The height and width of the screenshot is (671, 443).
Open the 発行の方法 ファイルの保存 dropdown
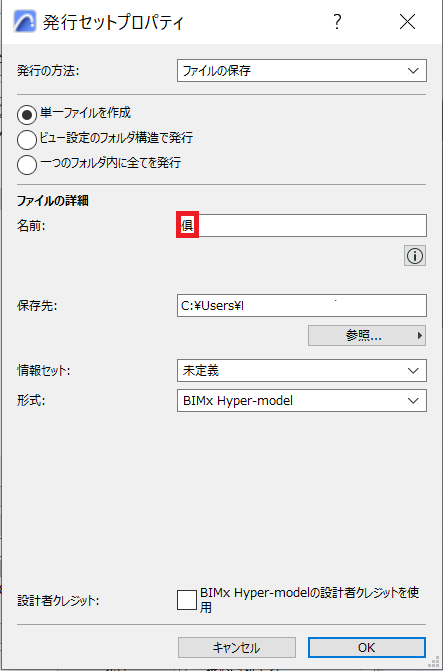tap(302, 71)
